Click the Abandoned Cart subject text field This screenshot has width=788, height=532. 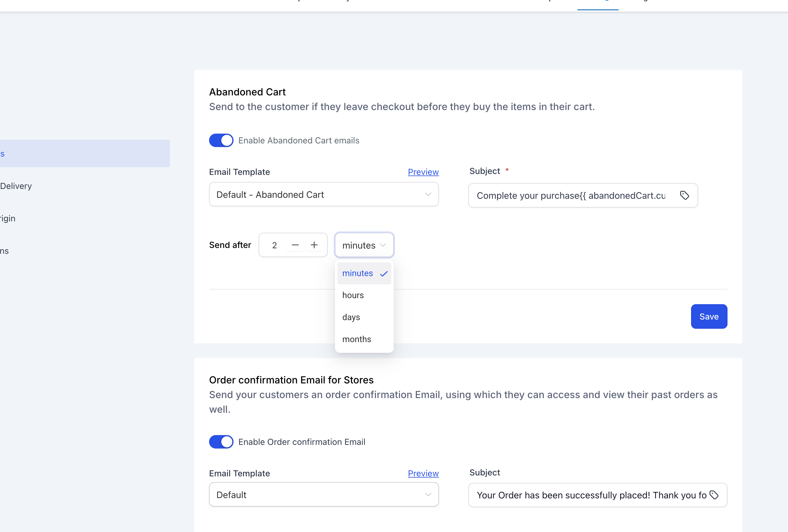pos(571,196)
